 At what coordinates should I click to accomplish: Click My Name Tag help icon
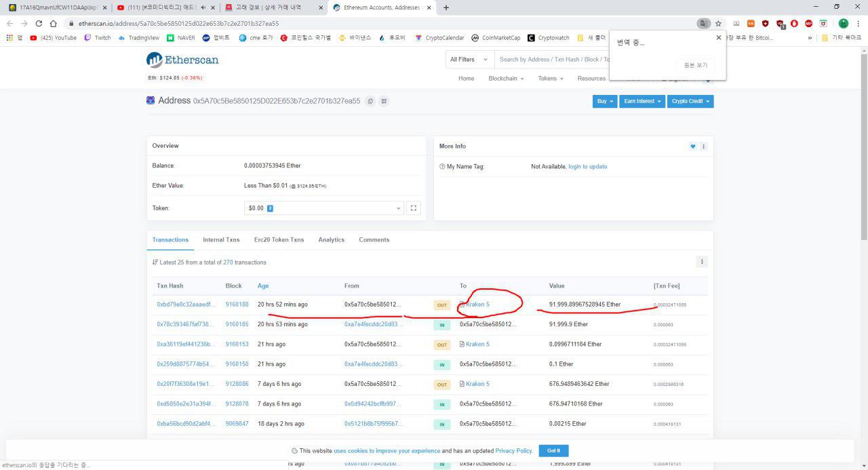click(x=442, y=167)
